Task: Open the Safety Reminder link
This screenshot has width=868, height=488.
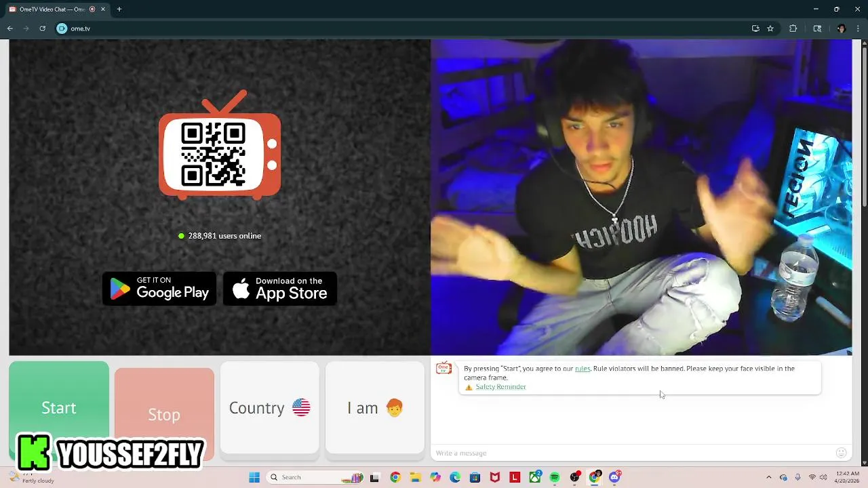Action: click(x=500, y=387)
